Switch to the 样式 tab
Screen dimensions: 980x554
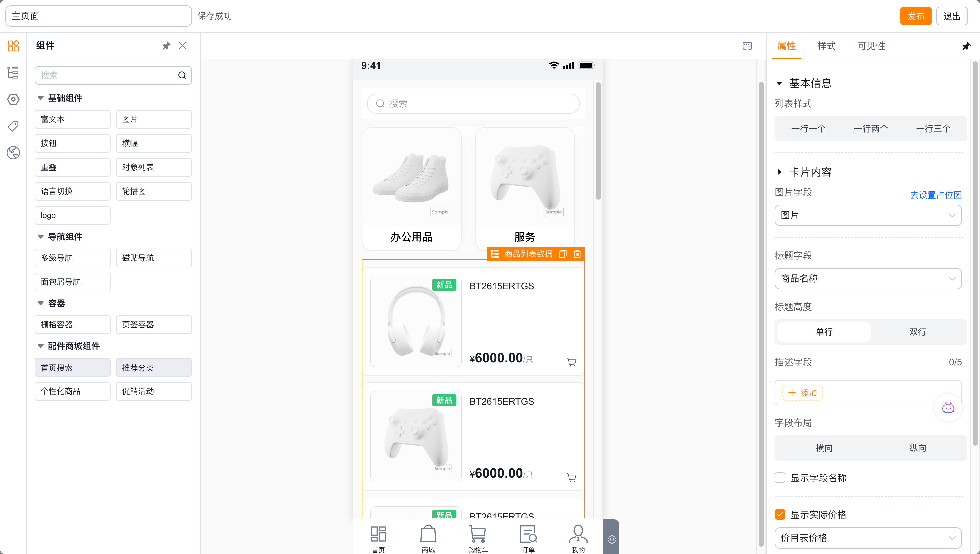826,46
